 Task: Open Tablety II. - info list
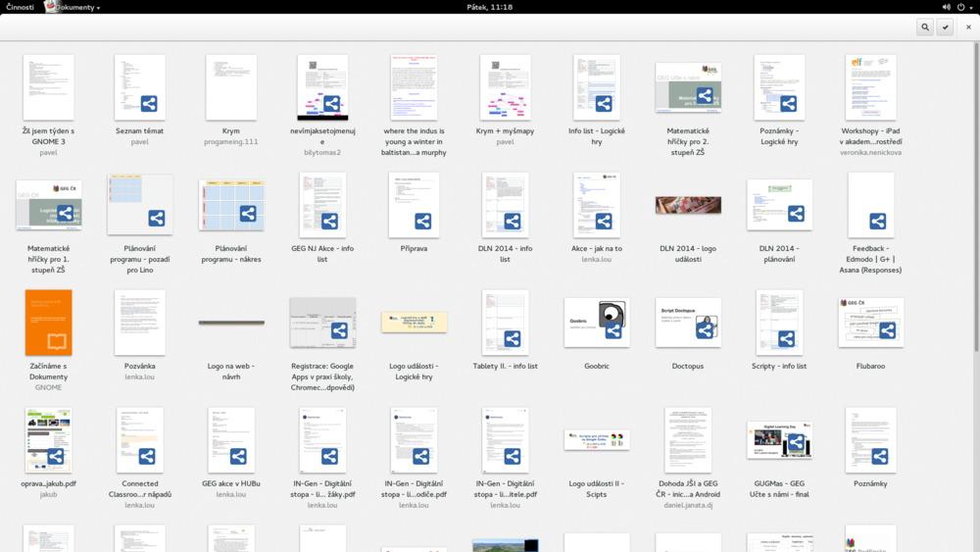(x=505, y=323)
